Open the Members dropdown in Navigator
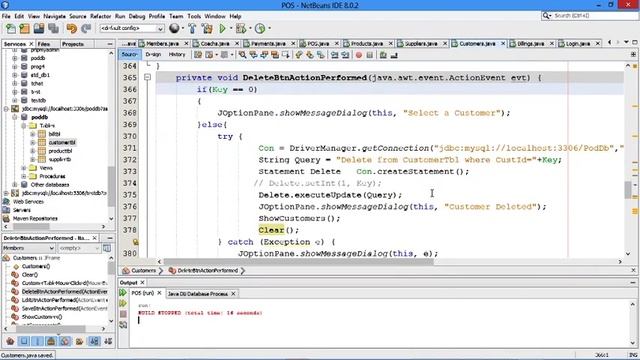 [x=29, y=248]
